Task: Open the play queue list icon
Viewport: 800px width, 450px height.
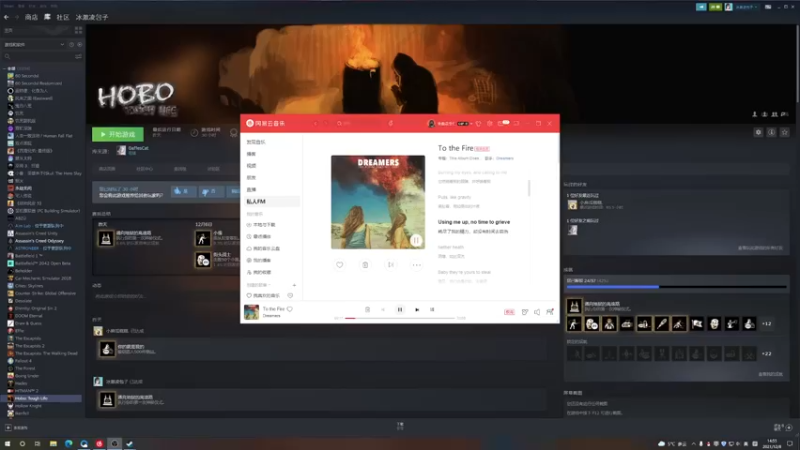Action: (550, 312)
